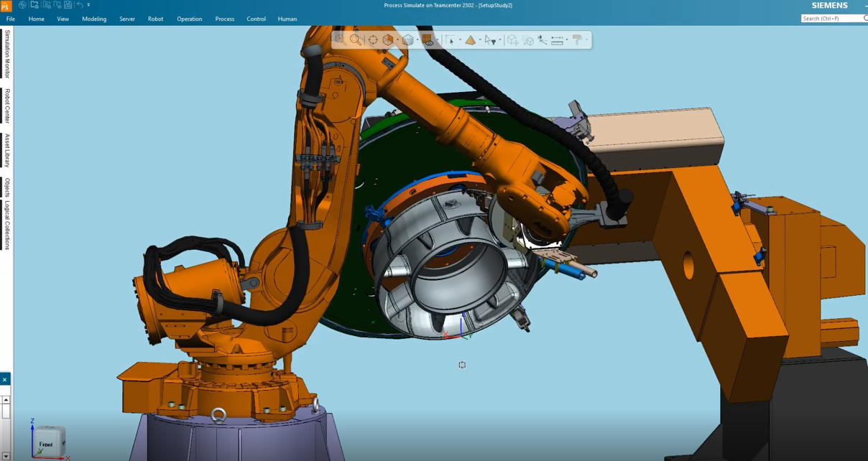Open the quick access toolbar customization dropdown
The width and height of the screenshot is (868, 461).
[x=88, y=6]
